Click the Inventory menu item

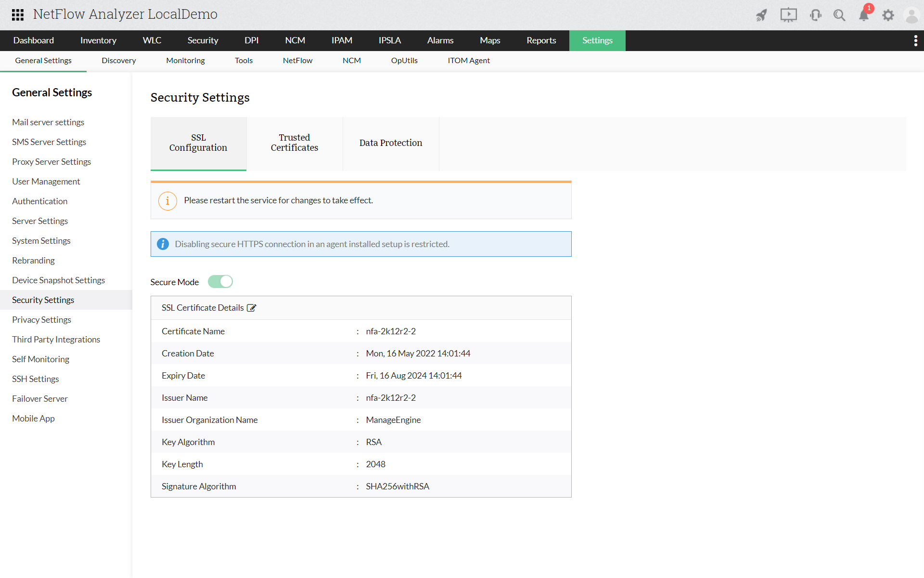(98, 40)
